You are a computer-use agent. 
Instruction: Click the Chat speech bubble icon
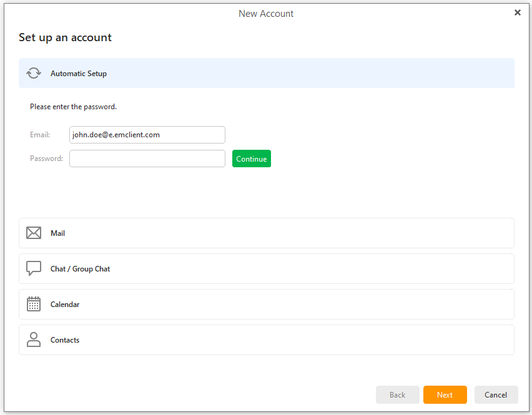click(34, 268)
